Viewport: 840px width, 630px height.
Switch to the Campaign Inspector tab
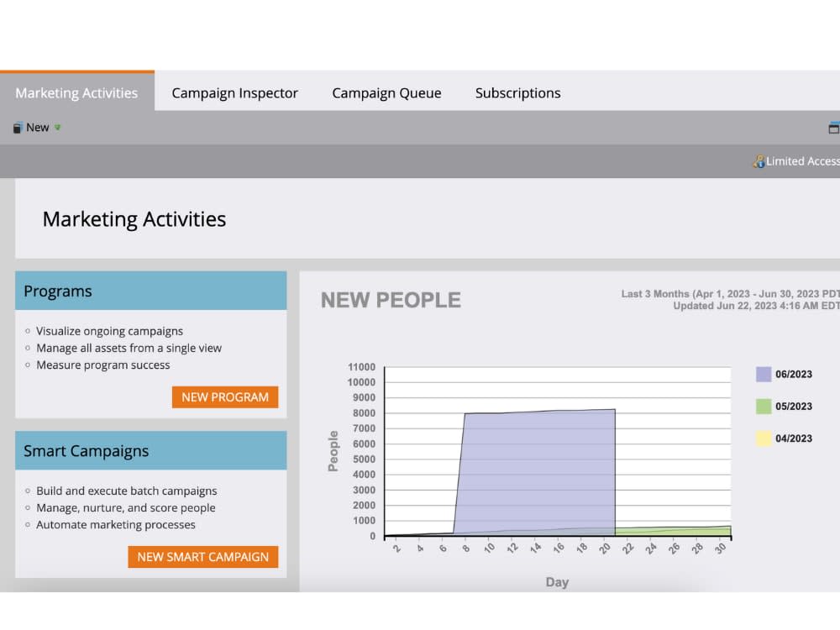point(234,92)
